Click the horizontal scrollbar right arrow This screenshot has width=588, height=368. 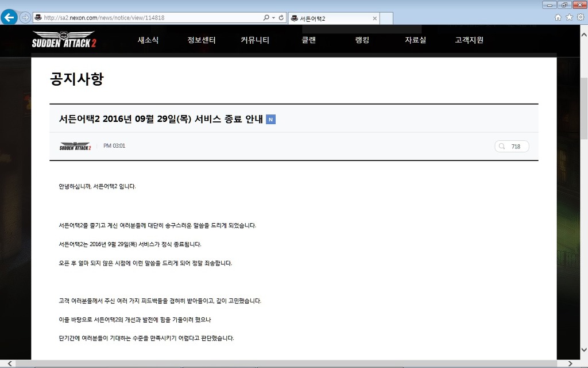pos(570,363)
